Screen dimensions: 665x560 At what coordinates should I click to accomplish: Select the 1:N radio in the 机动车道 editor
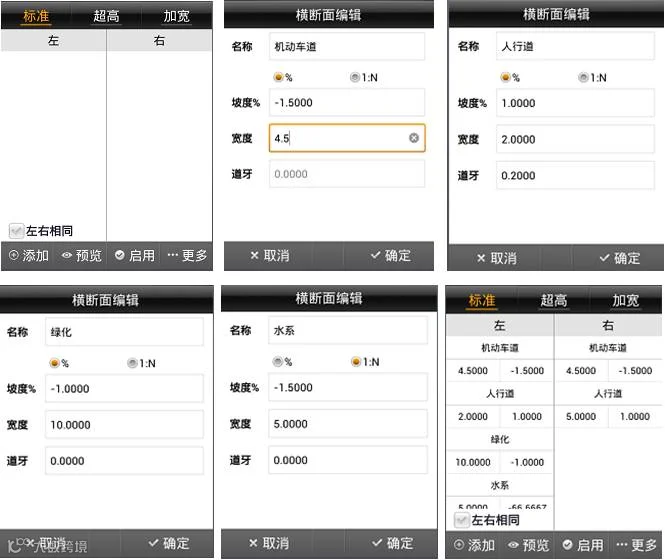click(x=355, y=77)
